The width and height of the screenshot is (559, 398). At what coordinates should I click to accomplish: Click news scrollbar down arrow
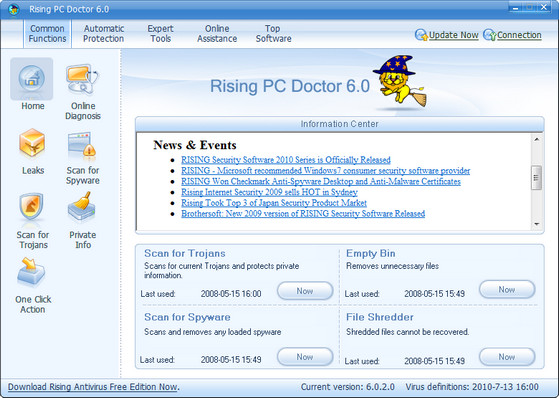[x=537, y=224]
